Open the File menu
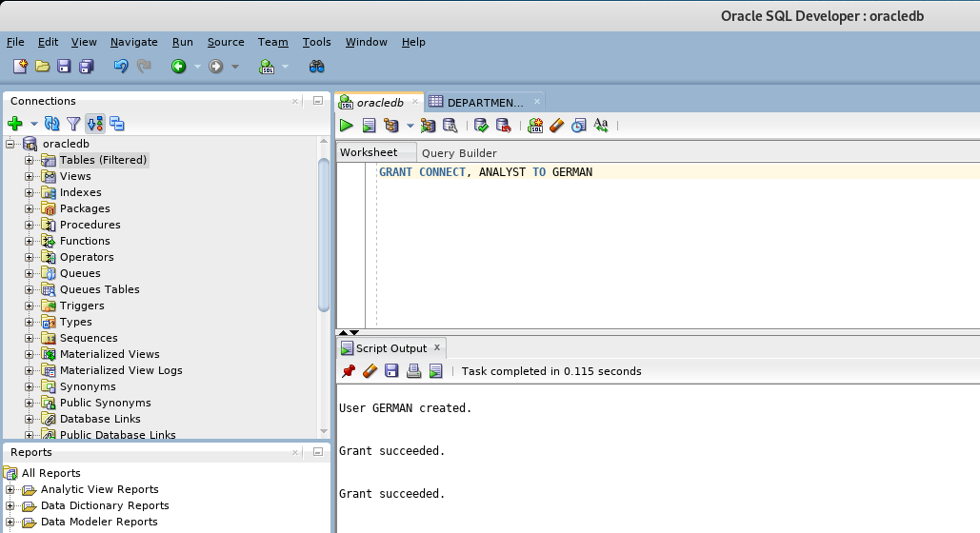 tap(15, 42)
